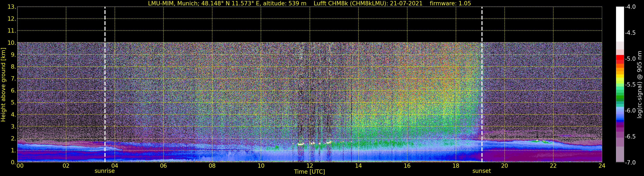Click the '1.' height axis tick label
The image size is (644, 176).
click(x=13, y=151)
